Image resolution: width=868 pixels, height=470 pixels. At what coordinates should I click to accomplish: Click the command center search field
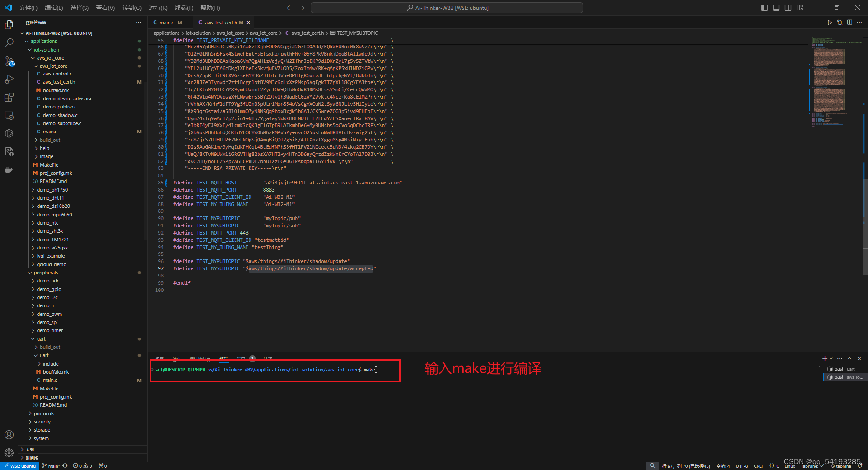click(x=447, y=8)
